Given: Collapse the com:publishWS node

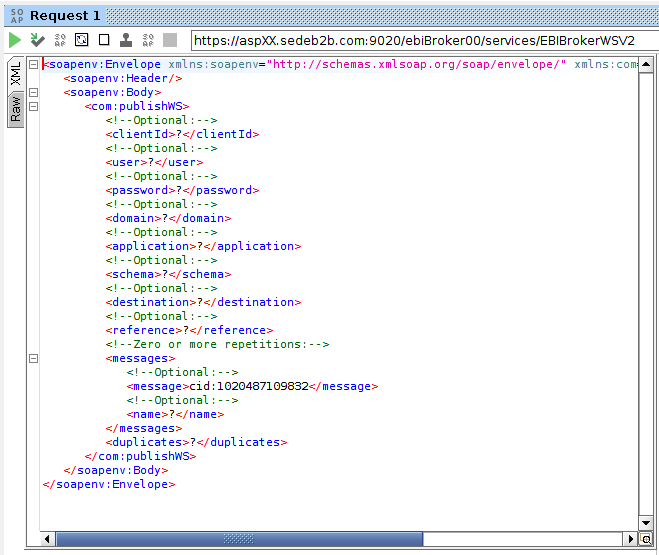Looking at the screenshot, I should (x=34, y=106).
